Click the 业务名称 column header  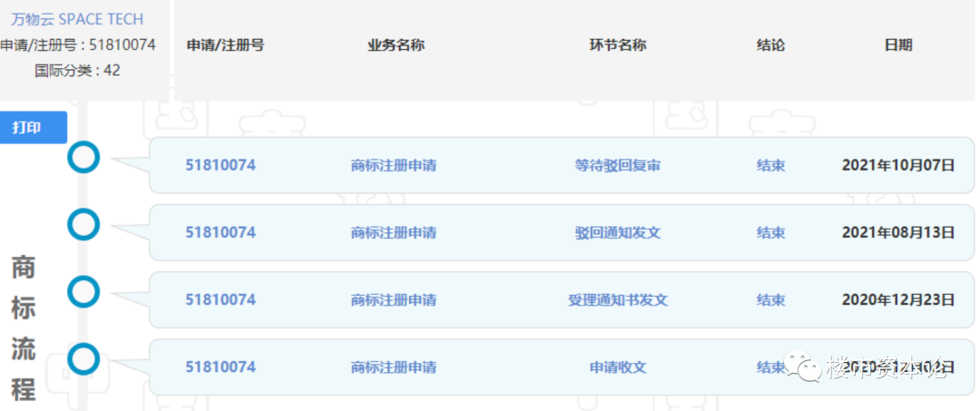[397, 45]
